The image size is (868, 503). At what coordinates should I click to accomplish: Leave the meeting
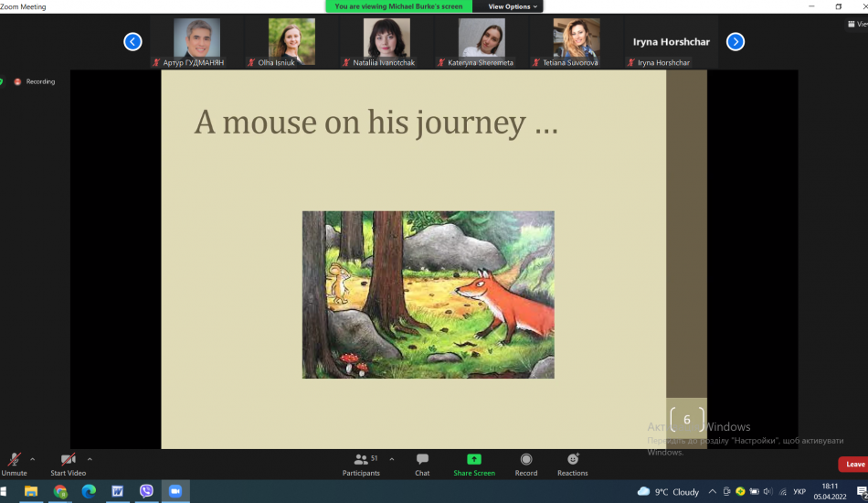854,465
